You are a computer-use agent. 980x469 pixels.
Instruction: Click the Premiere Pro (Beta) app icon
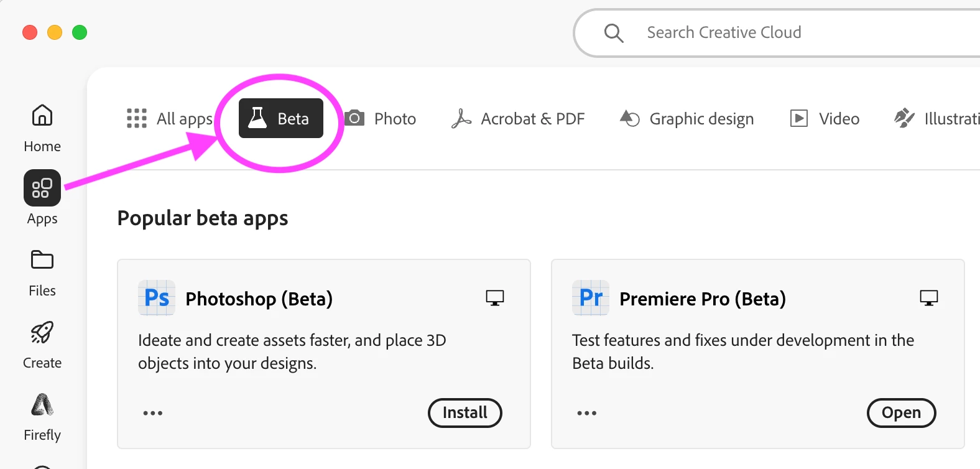point(591,299)
